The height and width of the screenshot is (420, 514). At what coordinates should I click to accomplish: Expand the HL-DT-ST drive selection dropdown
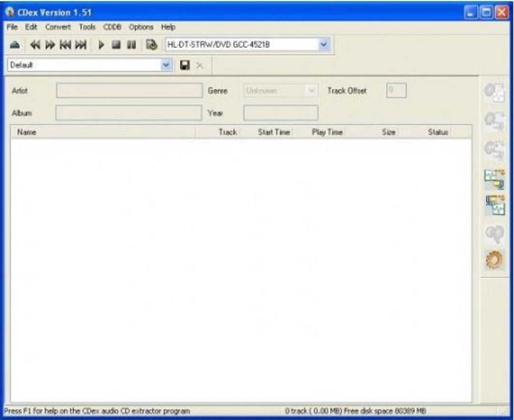pyautogui.click(x=324, y=44)
